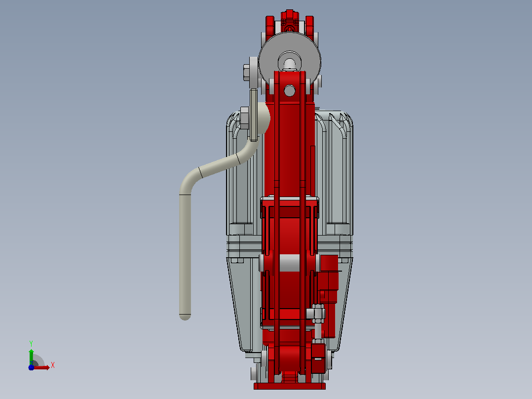This screenshot has height=399, width=532.
Task: Click the blue Z axis ball of the triad
Action: [31, 367]
